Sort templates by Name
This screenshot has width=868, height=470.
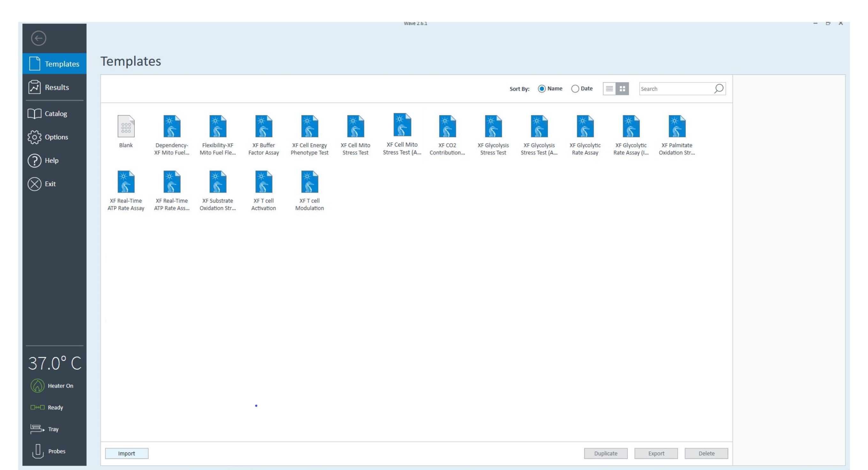click(542, 89)
